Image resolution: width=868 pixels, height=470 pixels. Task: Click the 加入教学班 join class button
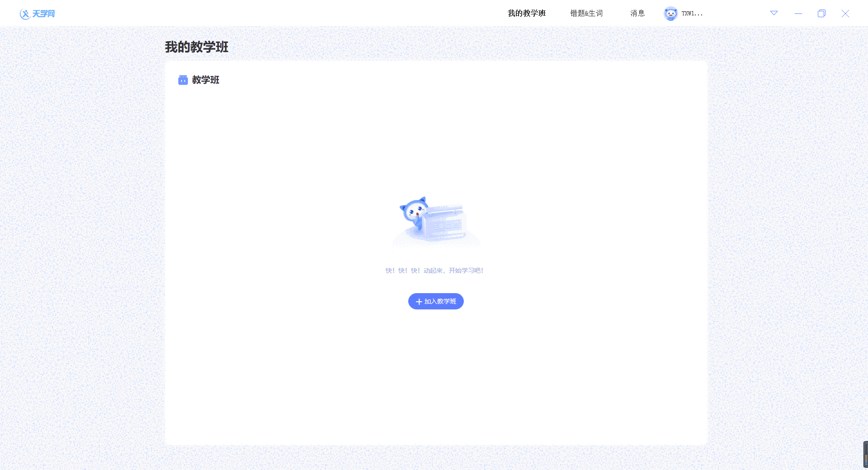[435, 301]
